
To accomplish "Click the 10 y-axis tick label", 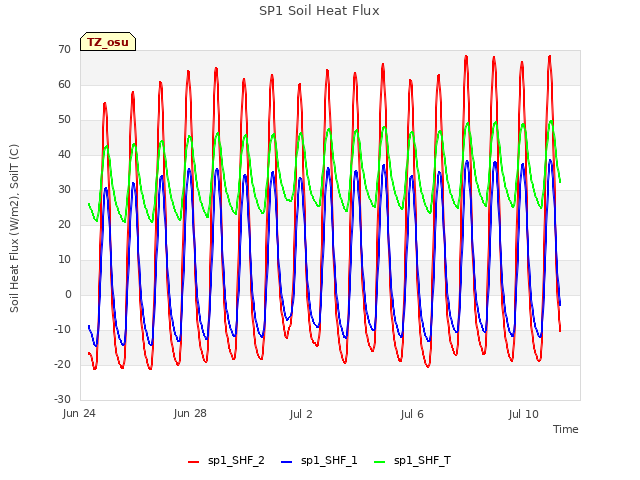I will coord(64,260).
